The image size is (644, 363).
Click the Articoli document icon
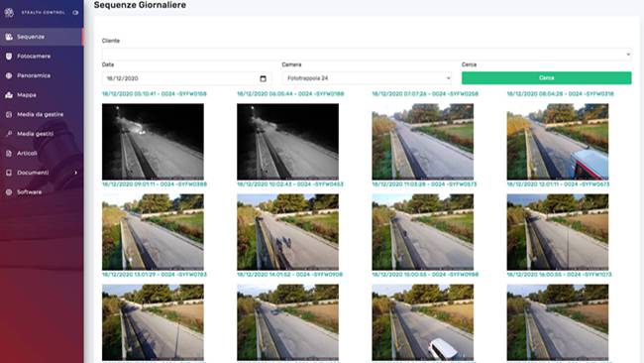[x=9, y=154]
